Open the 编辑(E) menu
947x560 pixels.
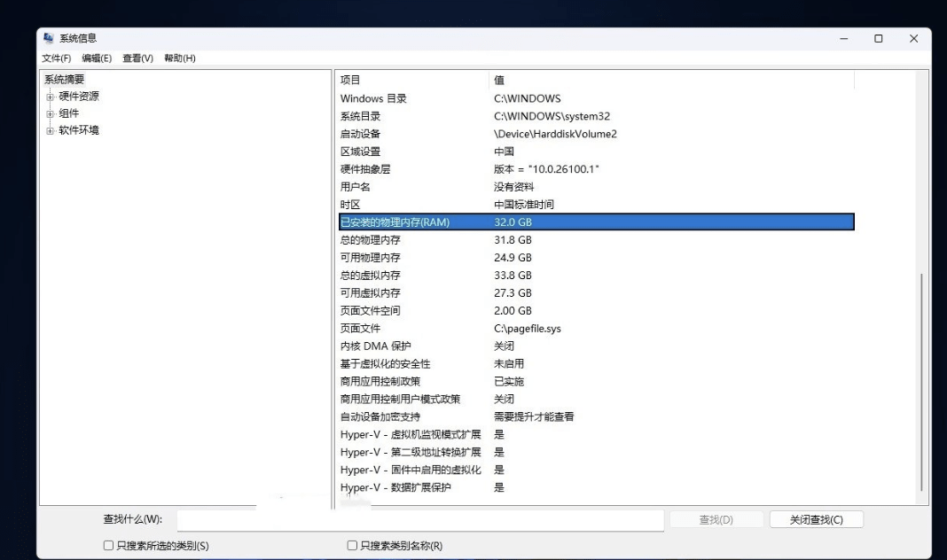tap(97, 58)
